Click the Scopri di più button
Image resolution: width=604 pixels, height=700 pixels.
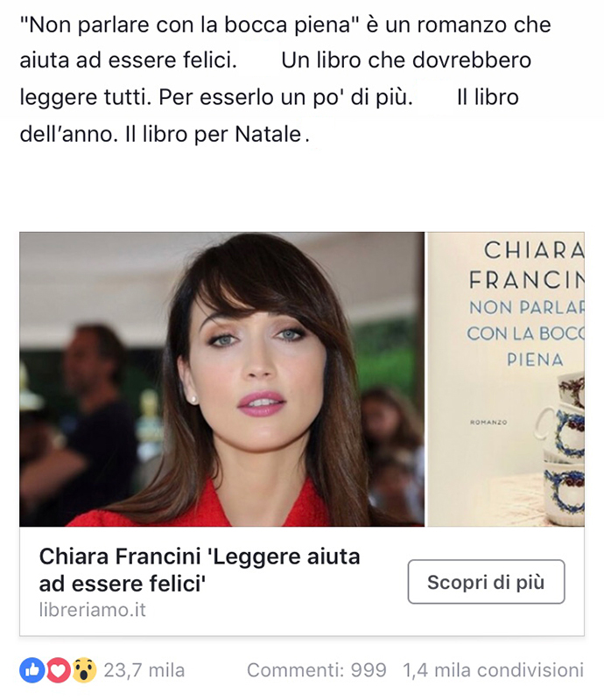click(x=486, y=582)
